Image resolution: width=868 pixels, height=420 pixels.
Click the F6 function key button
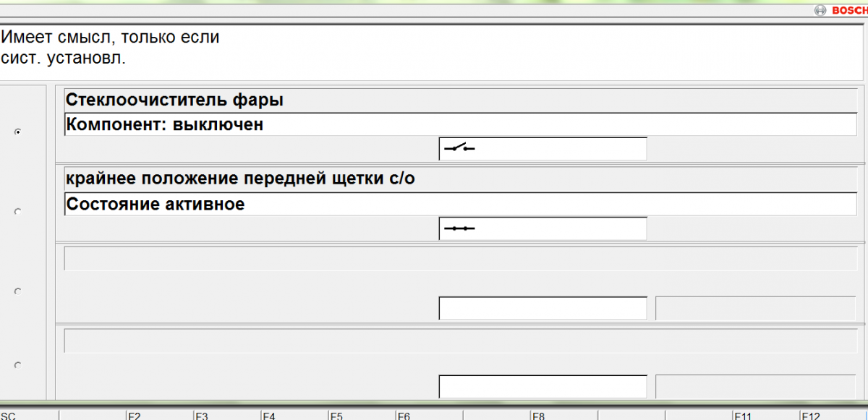[429, 416]
